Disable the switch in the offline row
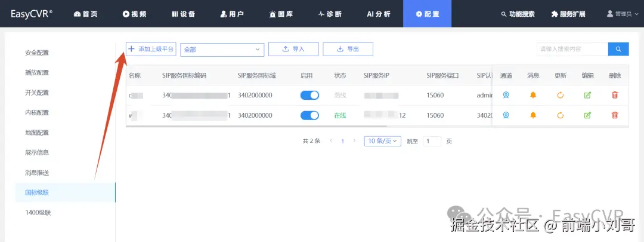This screenshot has width=644, height=242. pyautogui.click(x=309, y=95)
